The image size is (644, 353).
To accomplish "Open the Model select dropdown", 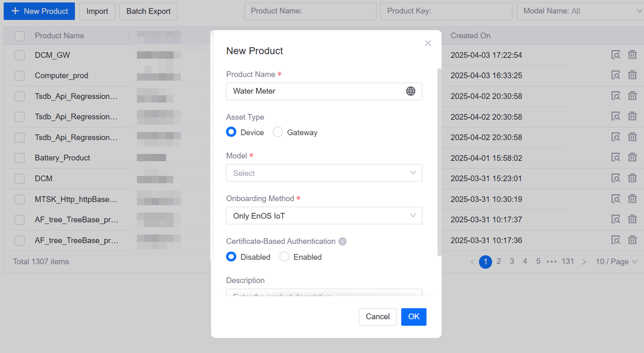I will click(324, 173).
